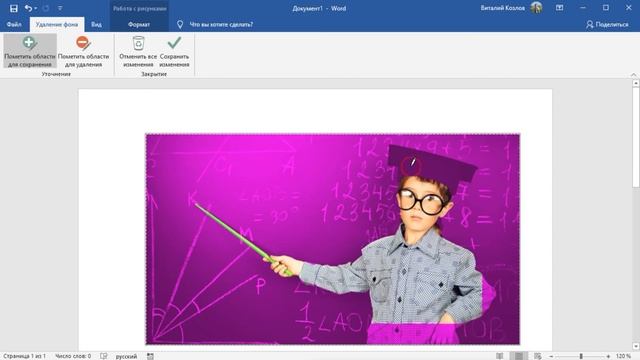The height and width of the screenshot is (360, 640).
Task: Click русский language indicator
Action: (126, 356)
